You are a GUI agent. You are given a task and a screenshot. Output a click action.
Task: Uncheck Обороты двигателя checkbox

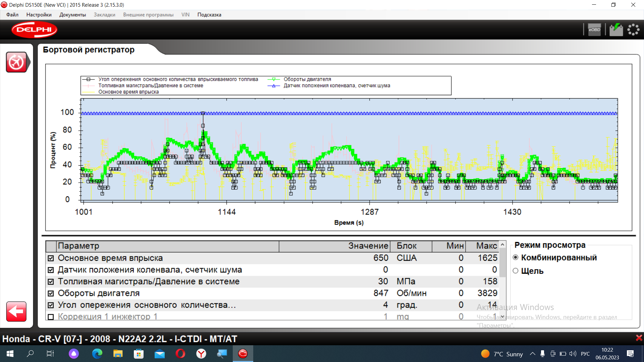tap(51, 293)
